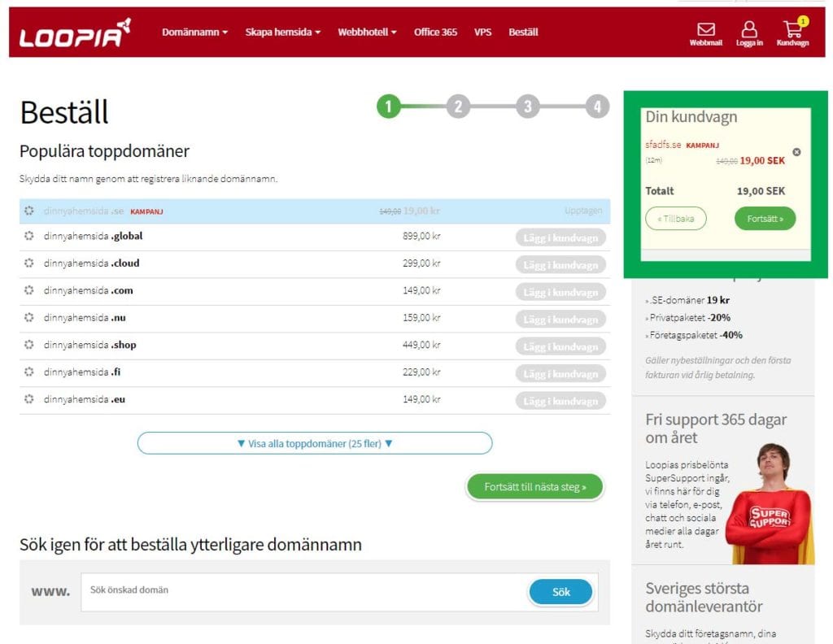
Task: Open the Webbmail envelope icon
Action: (705, 29)
